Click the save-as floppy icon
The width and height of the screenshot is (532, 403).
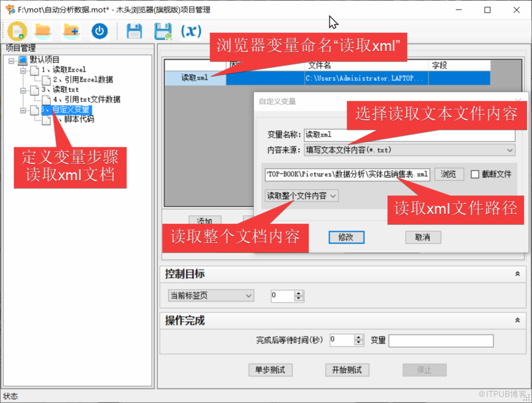[x=163, y=31]
